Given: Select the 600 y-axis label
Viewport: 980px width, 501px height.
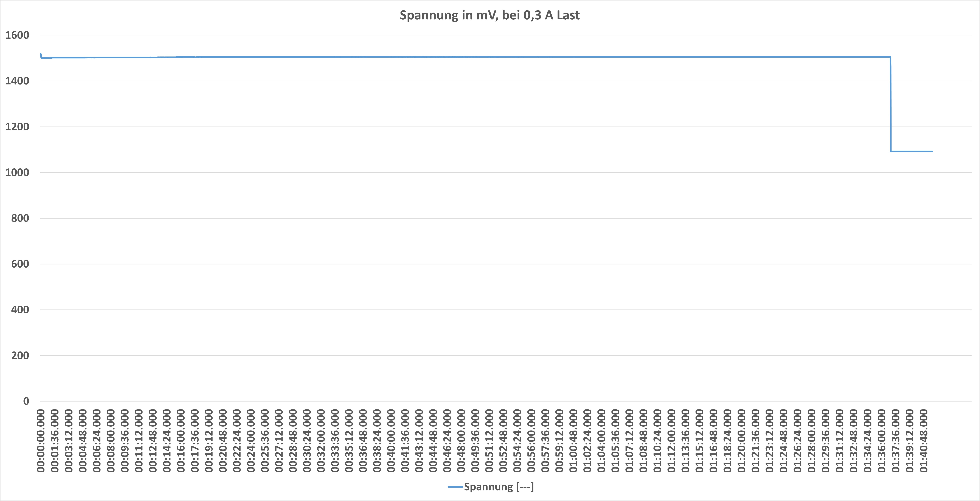Looking at the screenshot, I should (x=20, y=264).
